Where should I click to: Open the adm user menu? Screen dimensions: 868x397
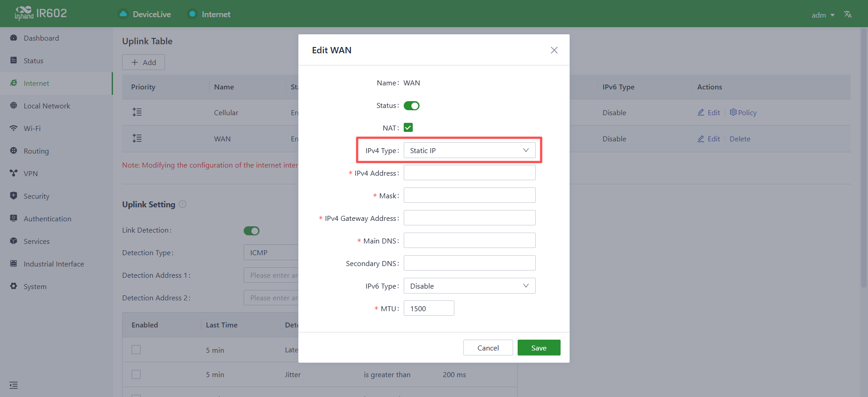pos(823,15)
